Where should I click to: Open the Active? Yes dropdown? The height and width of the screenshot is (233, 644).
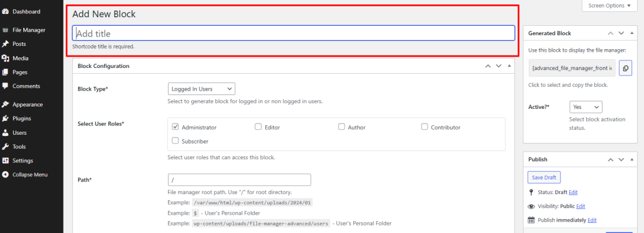click(586, 107)
